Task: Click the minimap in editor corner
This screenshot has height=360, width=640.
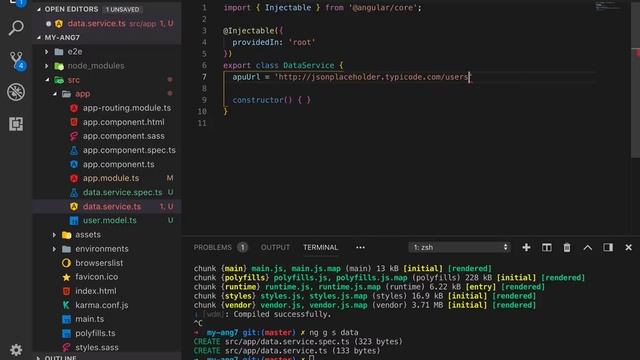Action: pyautogui.click(x=607, y=7)
